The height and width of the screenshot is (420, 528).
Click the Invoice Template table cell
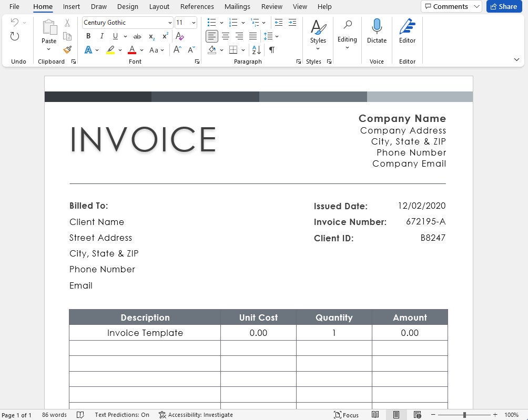145,333
